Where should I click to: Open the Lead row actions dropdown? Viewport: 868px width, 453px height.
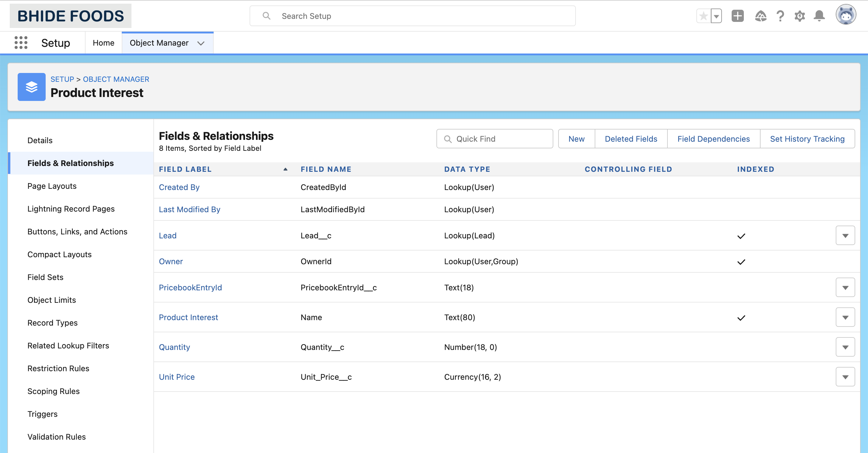coord(845,236)
